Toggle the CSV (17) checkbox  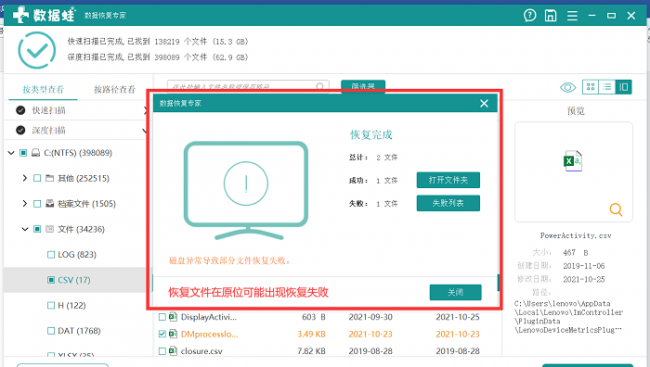click(x=51, y=280)
